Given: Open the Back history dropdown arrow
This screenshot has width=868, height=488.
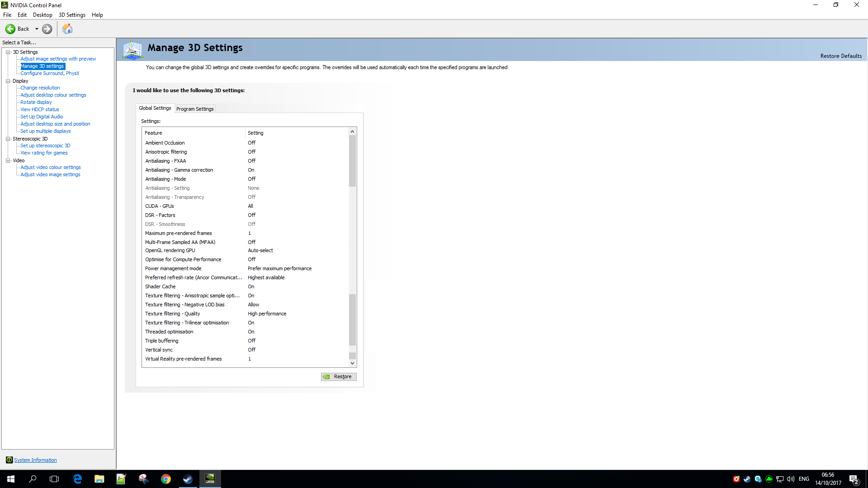Looking at the screenshot, I should tap(37, 29).
